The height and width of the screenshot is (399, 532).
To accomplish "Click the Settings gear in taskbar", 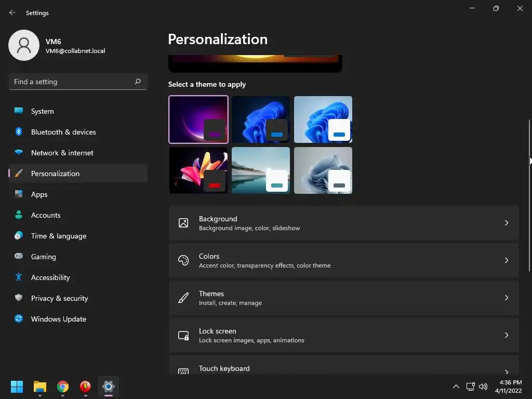I will [x=109, y=387].
